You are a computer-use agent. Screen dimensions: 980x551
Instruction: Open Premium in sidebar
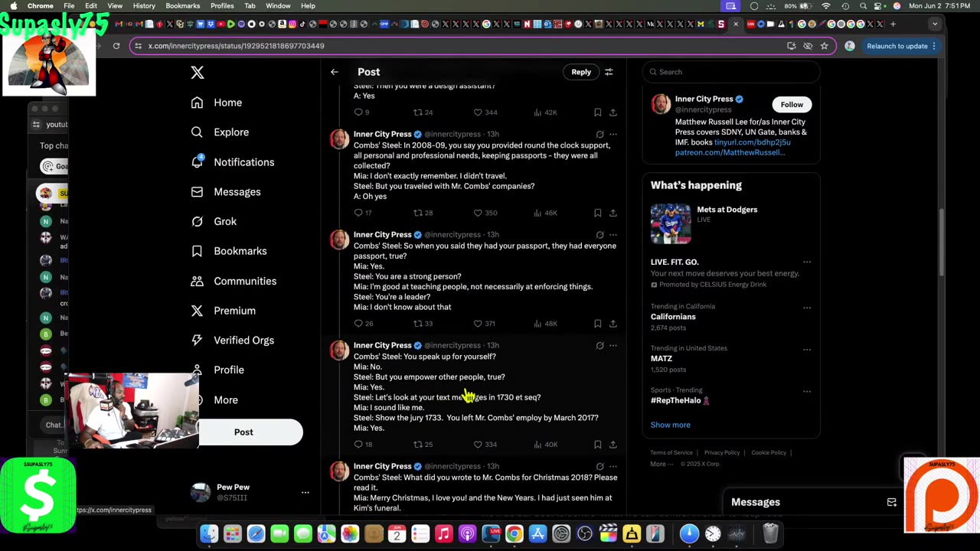224,311
